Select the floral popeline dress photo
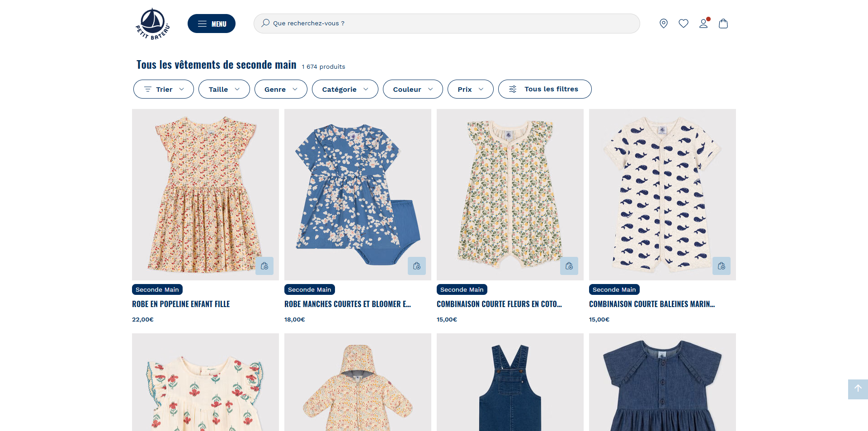868x431 pixels. coord(205,194)
